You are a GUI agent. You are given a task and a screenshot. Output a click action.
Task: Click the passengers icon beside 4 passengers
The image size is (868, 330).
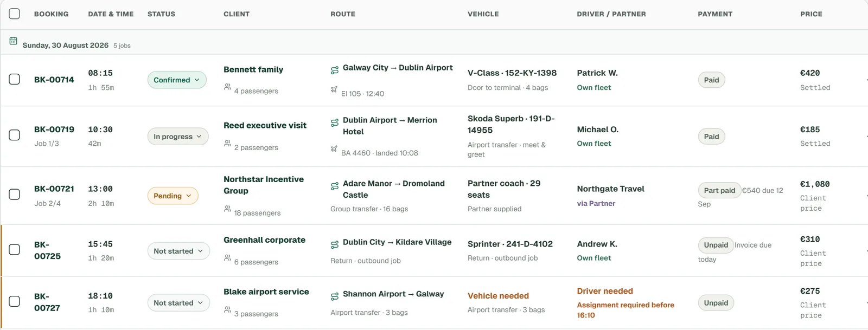pos(227,87)
